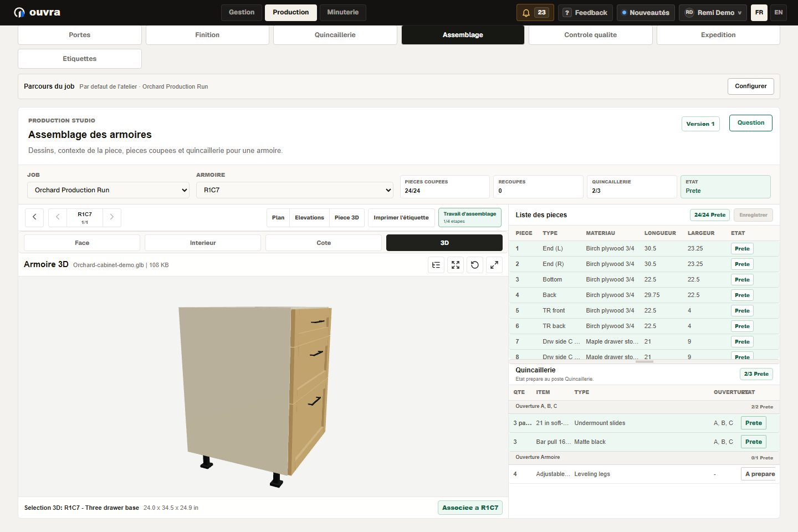Reset the 3D view rotation icon
The height and width of the screenshot is (532, 798).
point(475,265)
